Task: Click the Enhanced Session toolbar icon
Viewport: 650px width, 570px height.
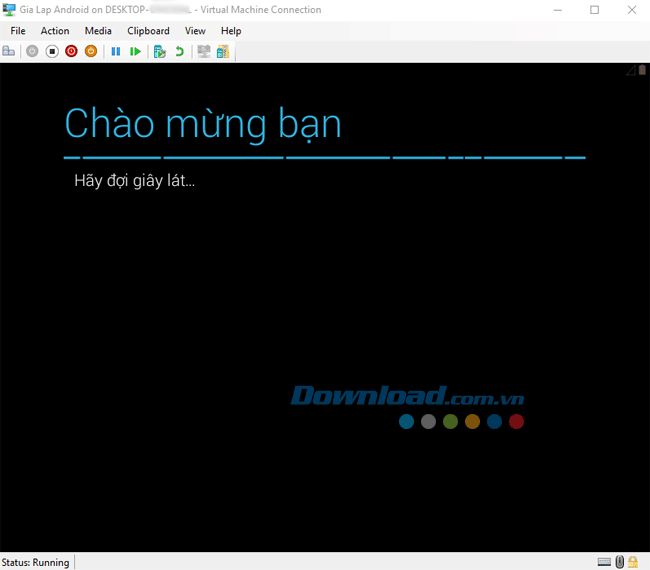Action: coord(204,51)
